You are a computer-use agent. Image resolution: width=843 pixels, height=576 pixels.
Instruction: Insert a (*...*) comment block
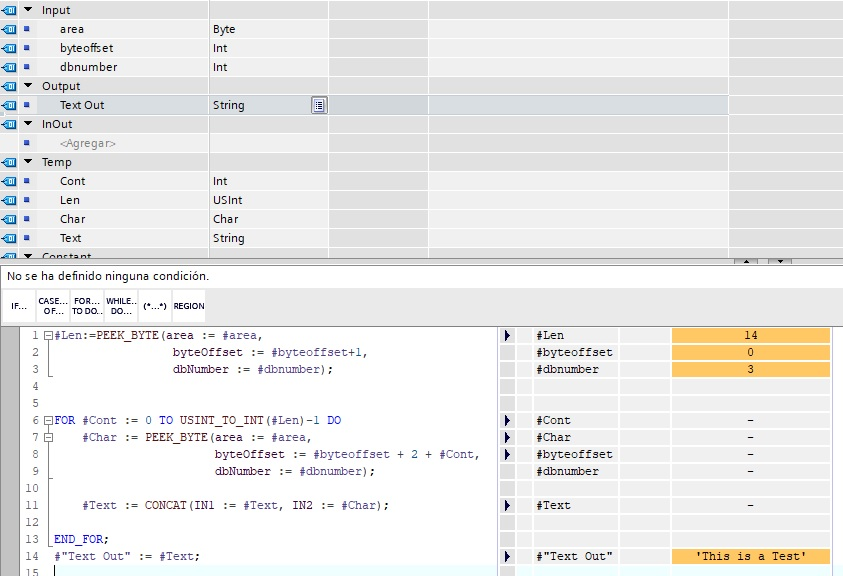pos(154,306)
